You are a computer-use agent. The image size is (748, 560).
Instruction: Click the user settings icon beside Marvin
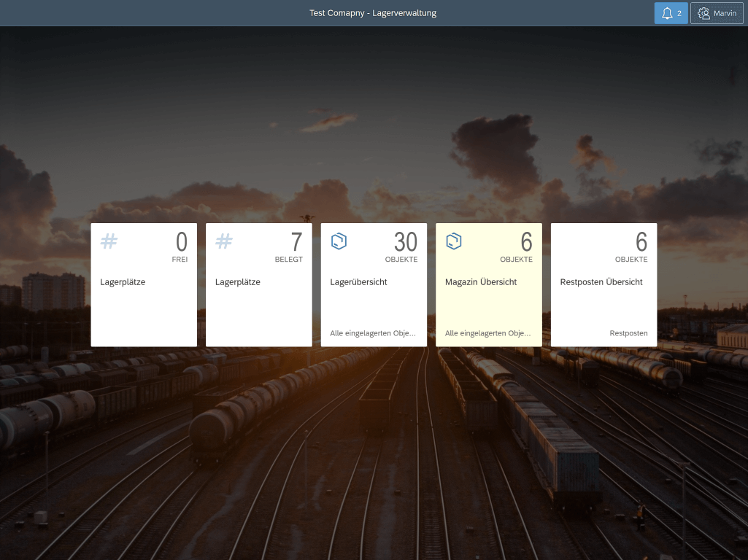pyautogui.click(x=703, y=13)
